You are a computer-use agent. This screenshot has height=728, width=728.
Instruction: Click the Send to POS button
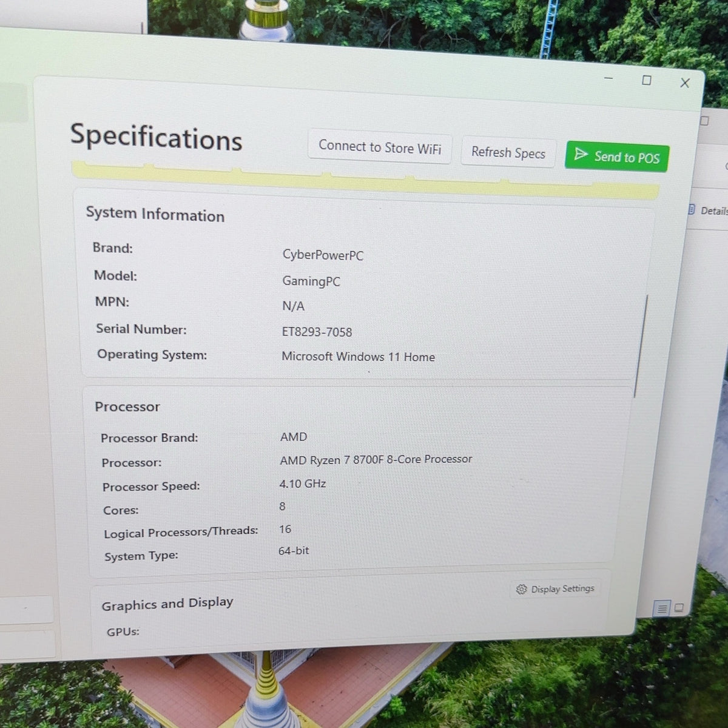[617, 157]
